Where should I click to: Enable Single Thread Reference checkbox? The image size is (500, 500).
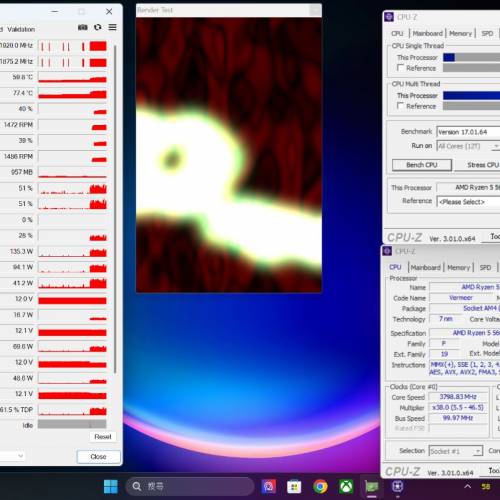point(400,68)
